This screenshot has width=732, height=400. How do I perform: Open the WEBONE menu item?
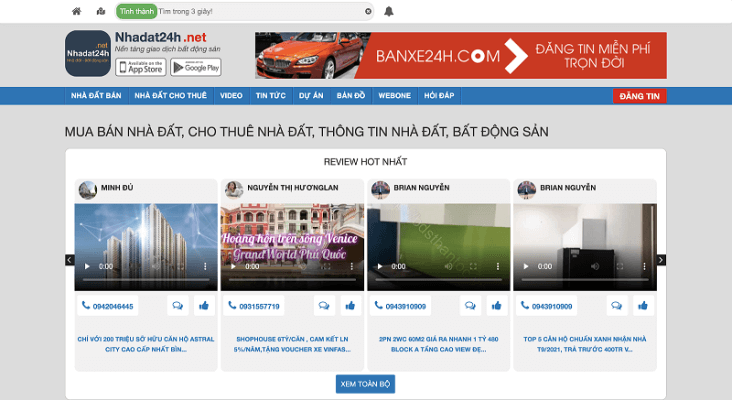click(394, 96)
